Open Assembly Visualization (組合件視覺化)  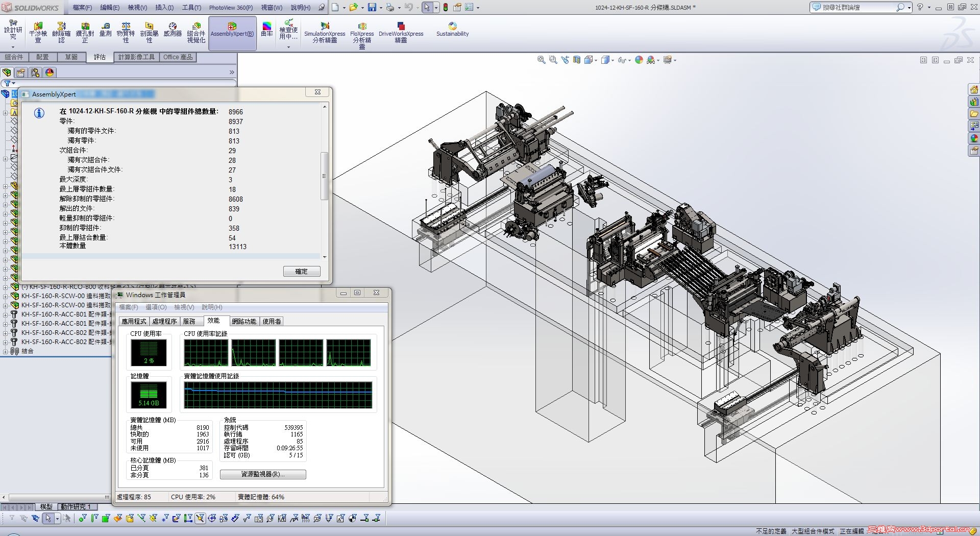[x=196, y=33]
